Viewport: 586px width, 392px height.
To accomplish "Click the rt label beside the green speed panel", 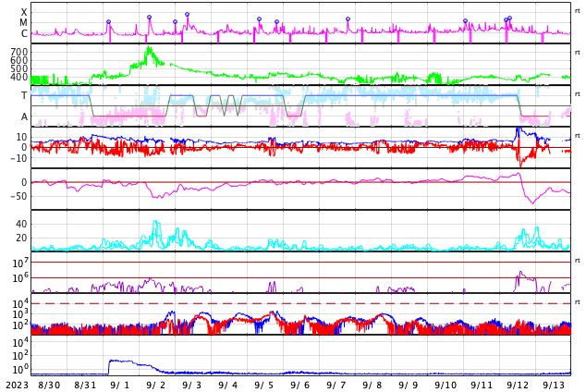I will [x=578, y=53].
